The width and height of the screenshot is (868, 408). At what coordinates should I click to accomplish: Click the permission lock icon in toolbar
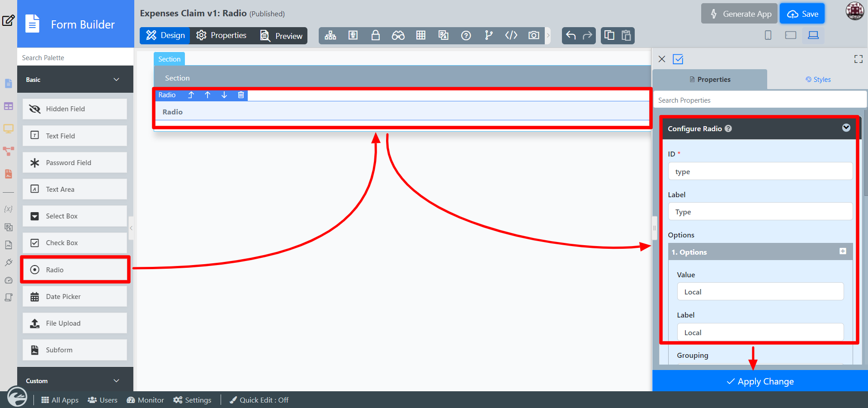(x=375, y=35)
